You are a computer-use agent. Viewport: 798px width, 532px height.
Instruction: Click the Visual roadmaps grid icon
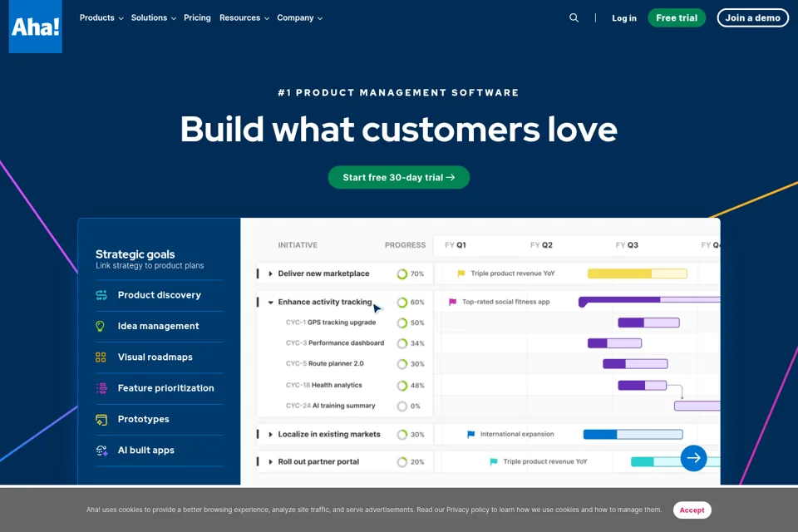[x=101, y=357]
